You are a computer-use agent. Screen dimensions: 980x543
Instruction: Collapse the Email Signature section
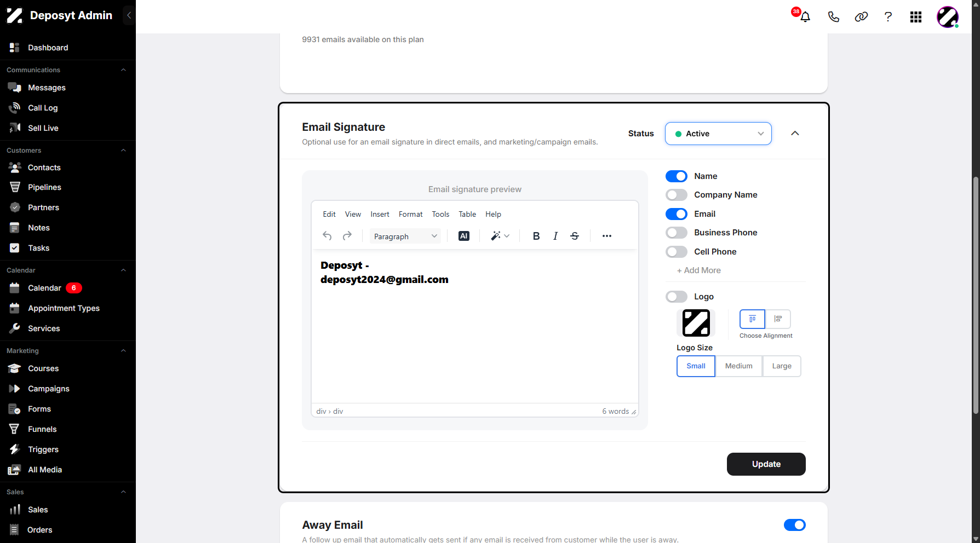pyautogui.click(x=795, y=134)
